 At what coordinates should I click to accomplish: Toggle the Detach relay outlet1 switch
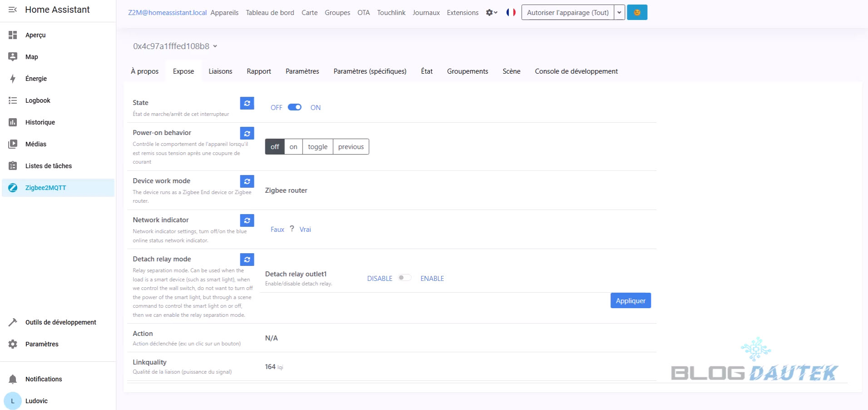(x=404, y=278)
